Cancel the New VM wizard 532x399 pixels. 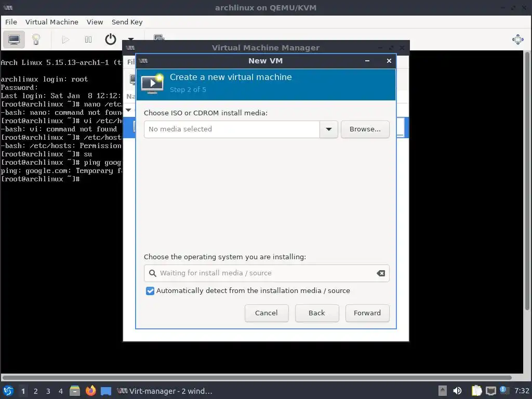click(267, 313)
